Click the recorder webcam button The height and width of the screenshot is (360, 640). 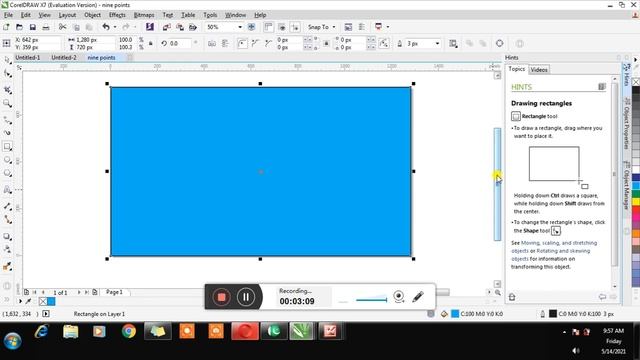pyautogui.click(x=399, y=297)
